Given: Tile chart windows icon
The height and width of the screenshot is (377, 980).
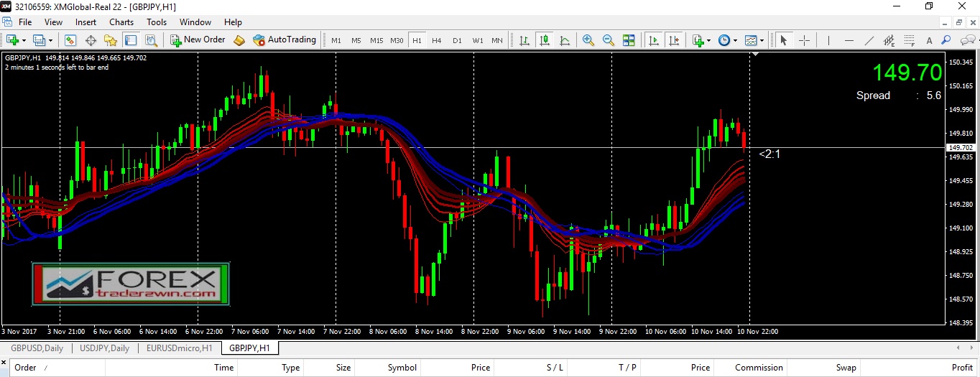Looking at the screenshot, I should tap(629, 40).
